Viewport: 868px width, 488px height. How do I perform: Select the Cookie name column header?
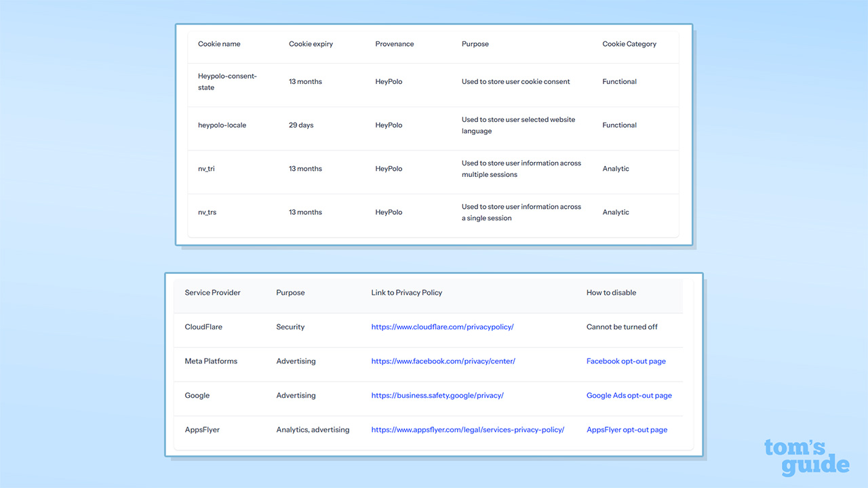219,43
